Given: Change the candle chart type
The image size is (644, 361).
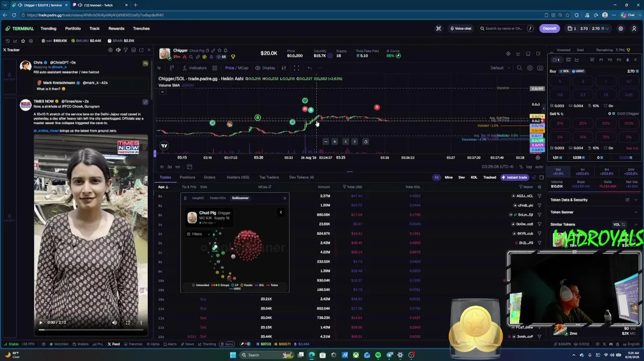Looking at the screenshot, I should click(x=172, y=68).
